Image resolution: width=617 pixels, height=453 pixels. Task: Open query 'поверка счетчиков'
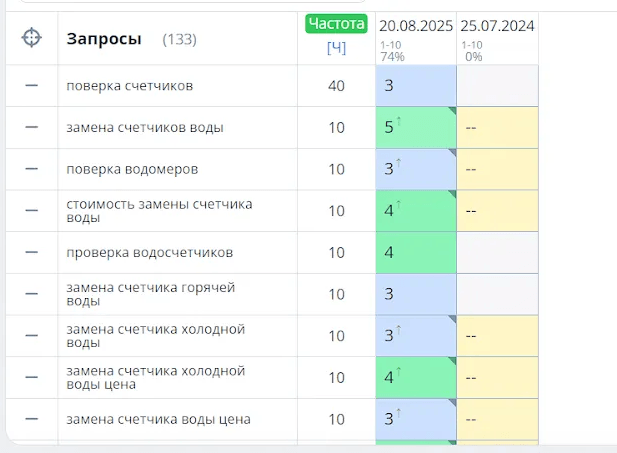pos(129,86)
